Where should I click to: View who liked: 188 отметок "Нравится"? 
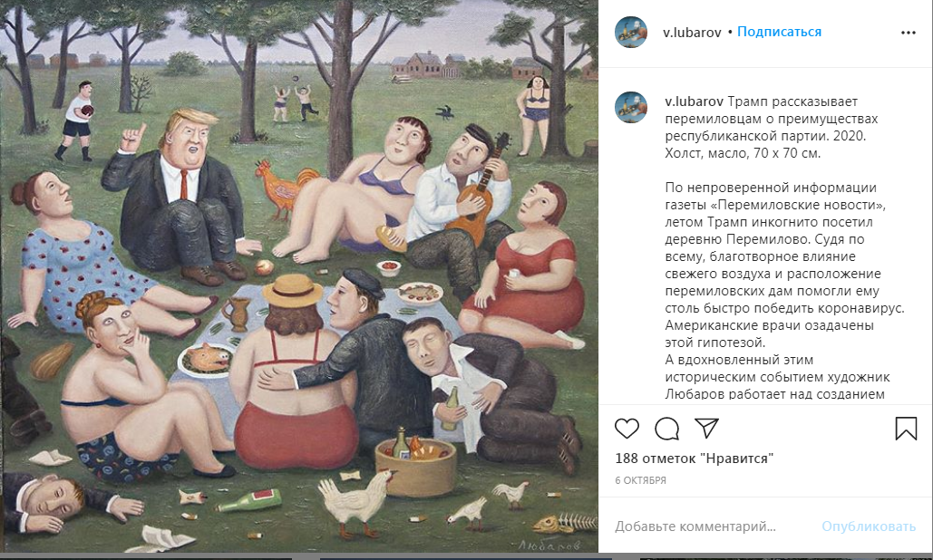click(x=694, y=459)
